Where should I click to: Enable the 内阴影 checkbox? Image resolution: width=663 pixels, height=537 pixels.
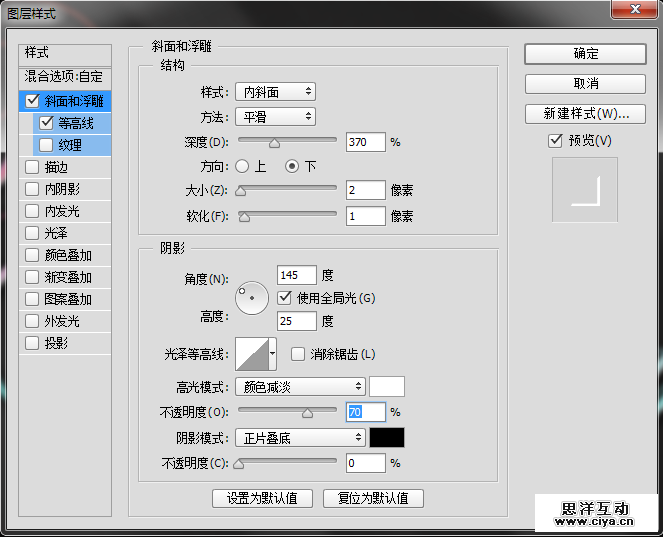[32, 189]
